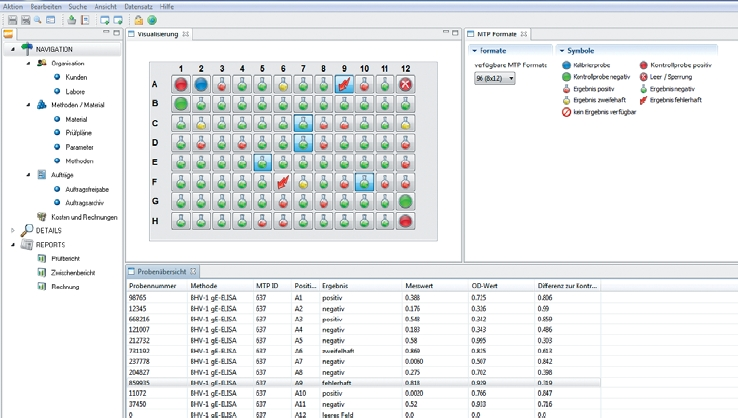Select the blue calibration sample well A2
The image size is (738, 418).
click(201, 85)
